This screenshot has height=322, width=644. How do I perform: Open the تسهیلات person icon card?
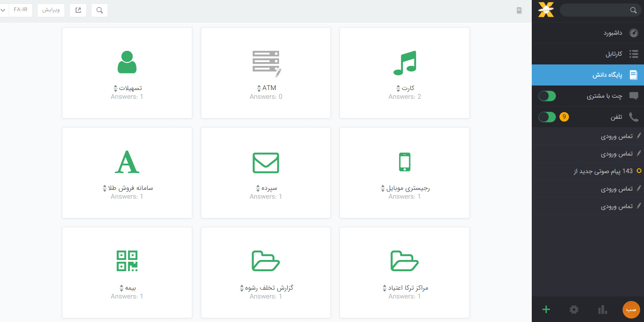click(127, 62)
